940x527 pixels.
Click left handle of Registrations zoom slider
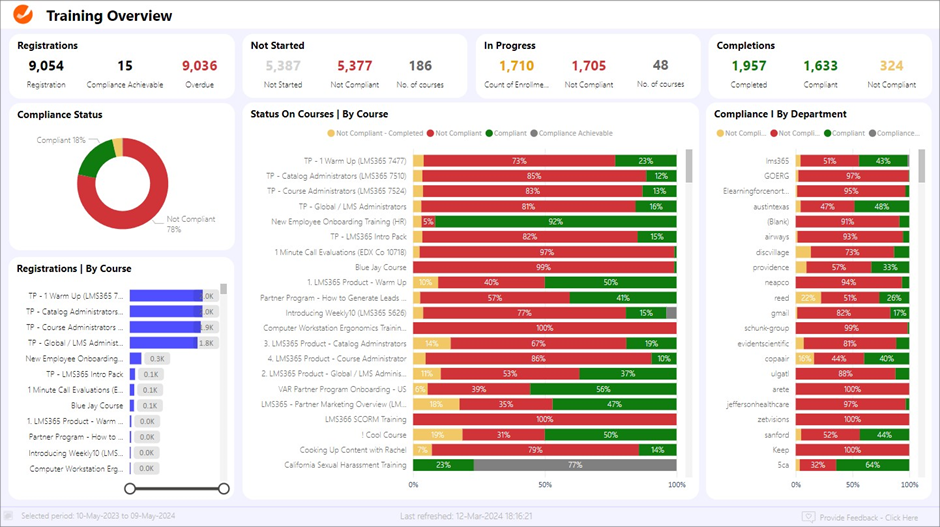tap(129, 488)
